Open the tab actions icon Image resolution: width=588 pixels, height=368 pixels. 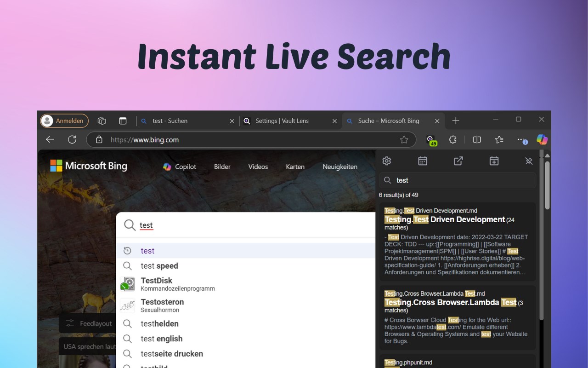pyautogui.click(x=123, y=121)
